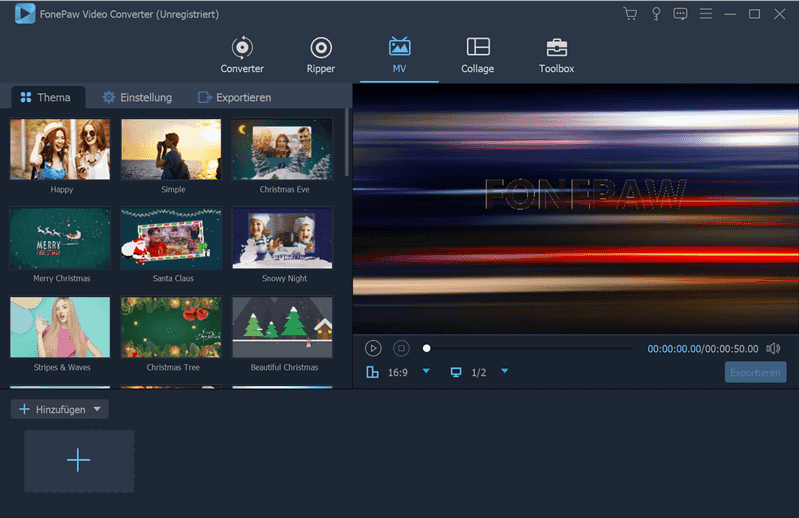Open the hamburger menu
The height and width of the screenshot is (518, 799).
(706, 14)
